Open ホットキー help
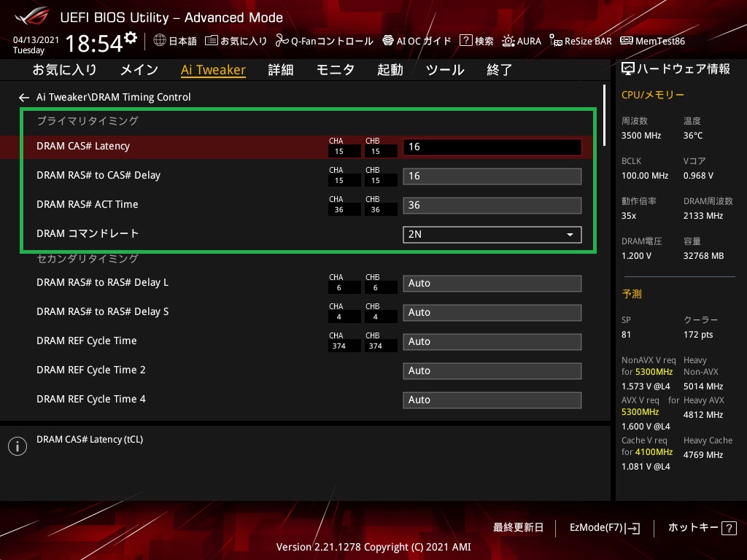The image size is (747, 560). click(x=693, y=528)
